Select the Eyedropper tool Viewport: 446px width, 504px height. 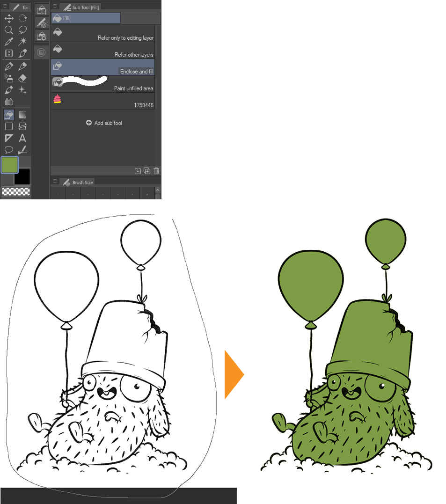pyautogui.click(x=8, y=42)
